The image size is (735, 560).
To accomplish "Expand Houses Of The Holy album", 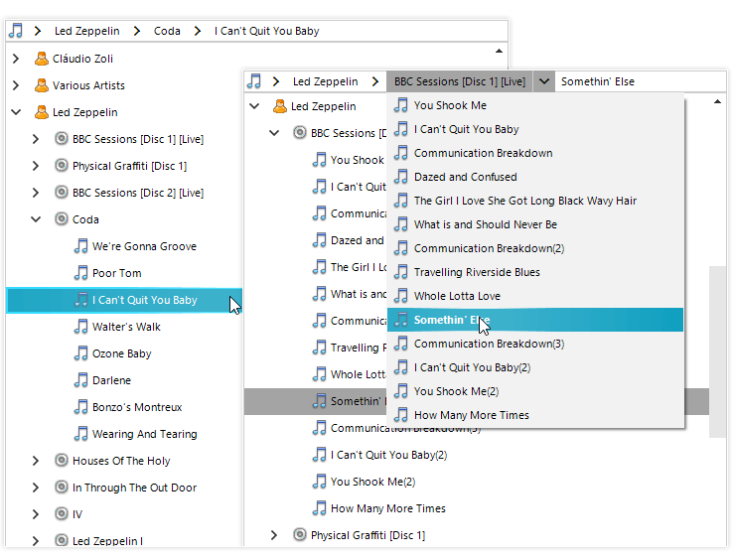I will point(36,460).
